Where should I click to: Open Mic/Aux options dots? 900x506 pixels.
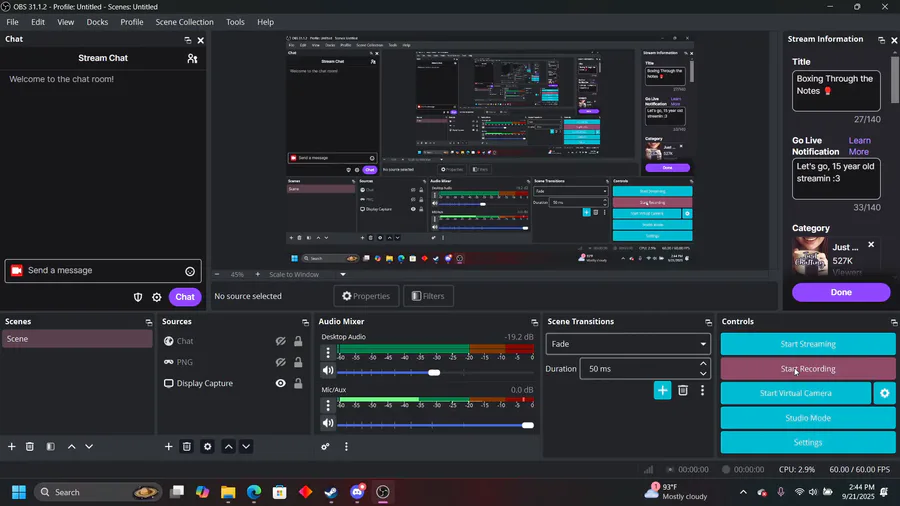tap(328, 405)
